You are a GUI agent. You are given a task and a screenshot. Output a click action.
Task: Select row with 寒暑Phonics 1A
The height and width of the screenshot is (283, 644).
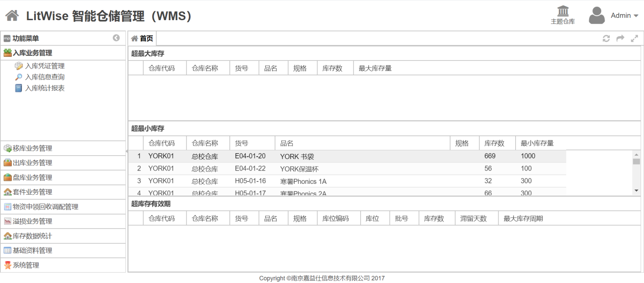[x=347, y=181]
